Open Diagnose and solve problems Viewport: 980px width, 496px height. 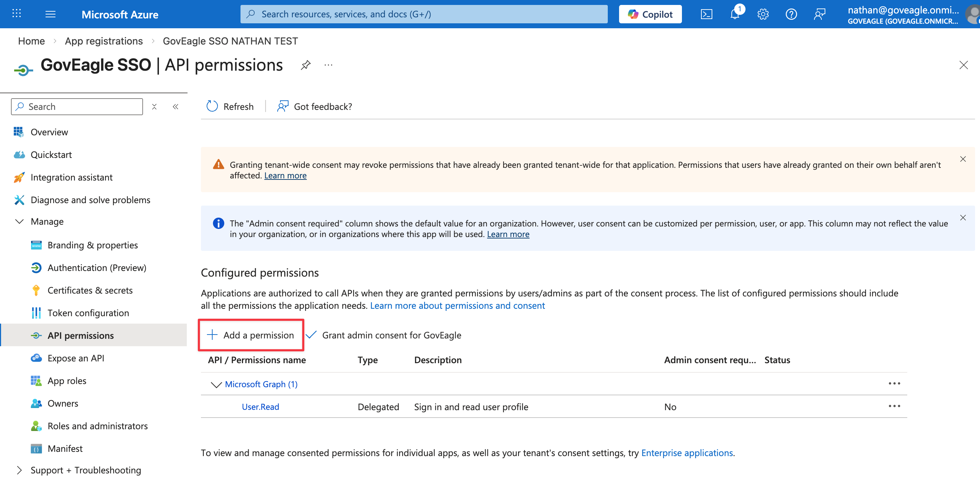(x=90, y=200)
